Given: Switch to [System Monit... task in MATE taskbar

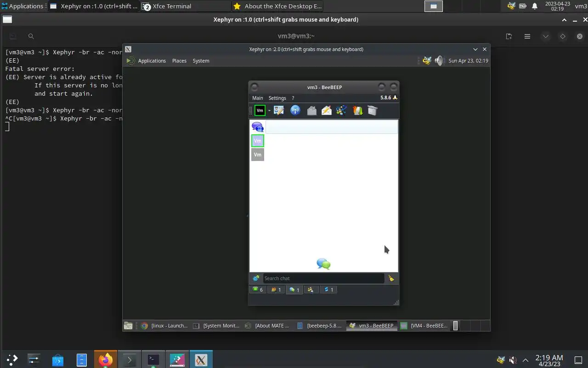Looking at the screenshot, I should point(216,326).
